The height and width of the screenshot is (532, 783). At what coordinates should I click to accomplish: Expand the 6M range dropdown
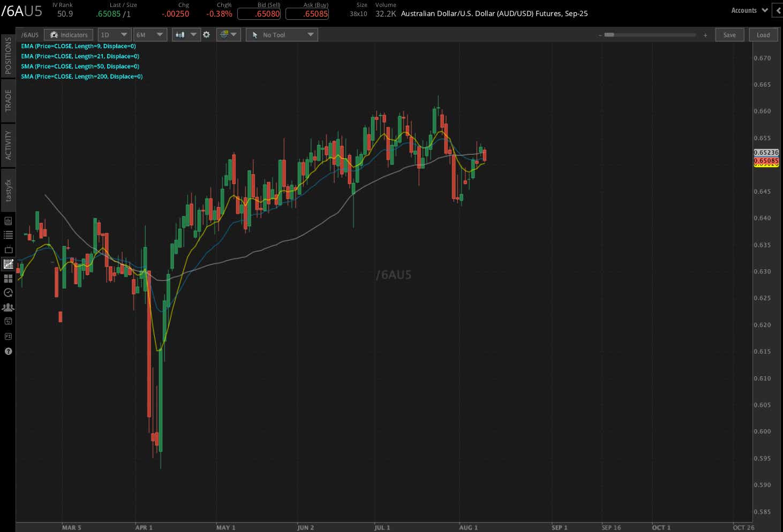[150, 34]
